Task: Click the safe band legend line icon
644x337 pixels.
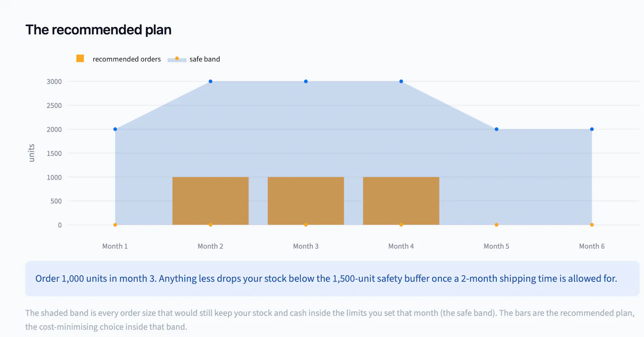Action: [x=177, y=59]
